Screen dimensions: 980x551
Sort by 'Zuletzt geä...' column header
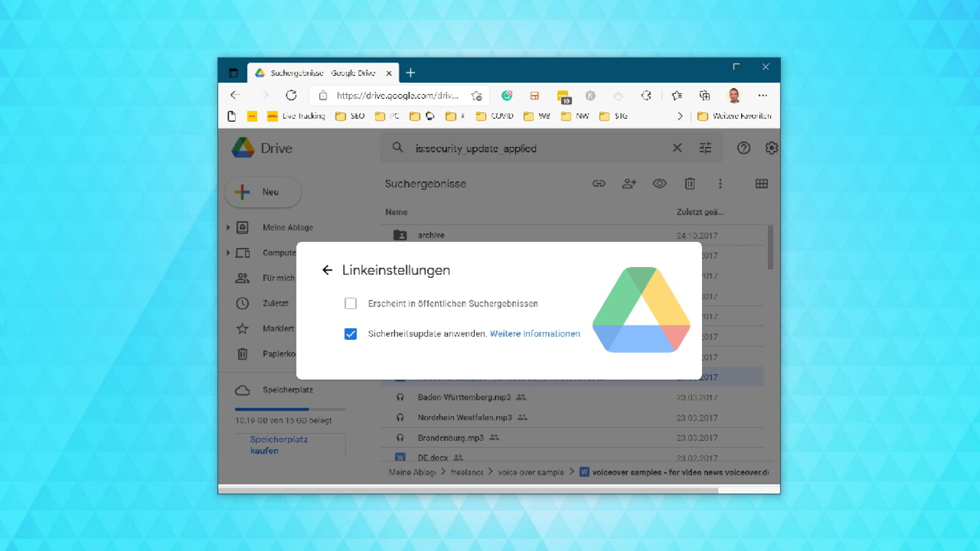[x=700, y=212]
